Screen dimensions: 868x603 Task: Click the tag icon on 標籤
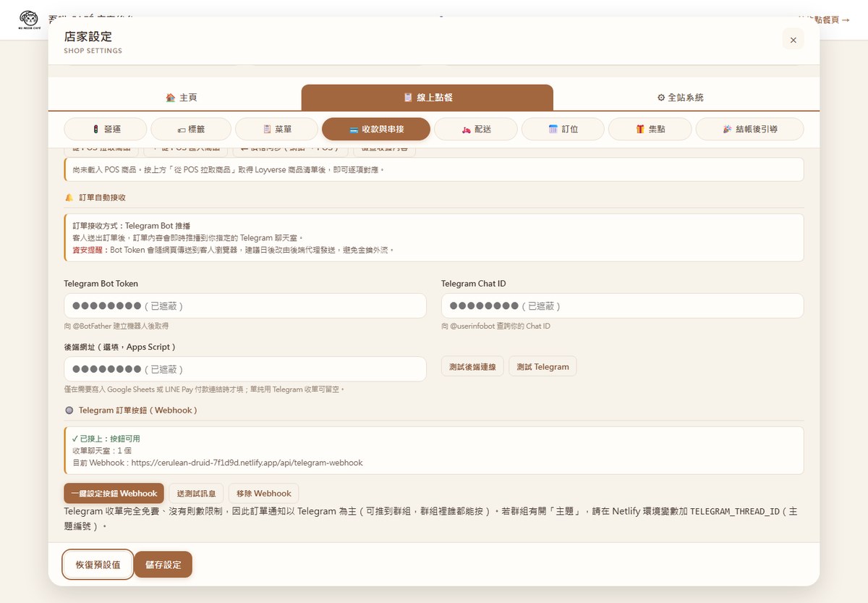(181, 130)
